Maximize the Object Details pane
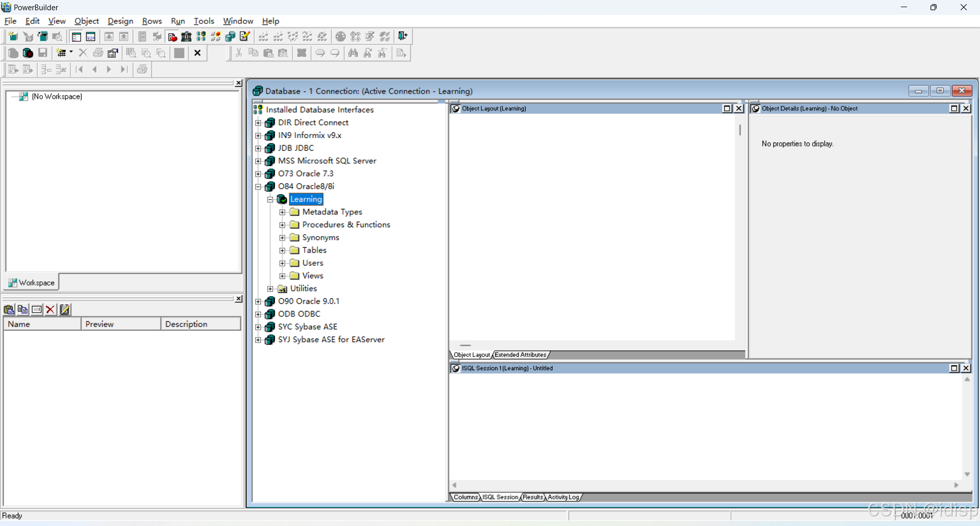This screenshot has width=980, height=526. point(954,108)
